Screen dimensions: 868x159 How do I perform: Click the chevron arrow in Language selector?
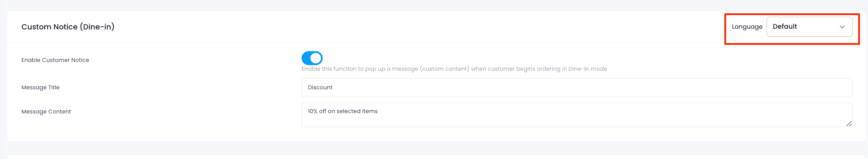[x=842, y=27]
